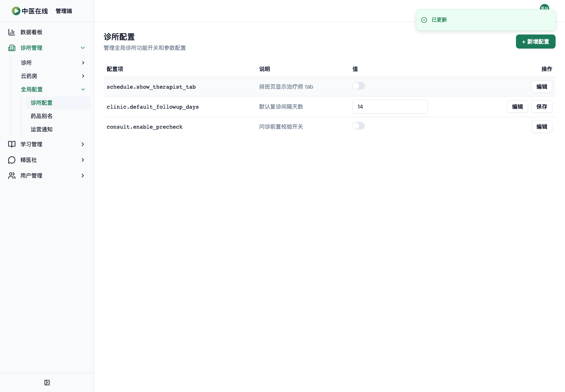Viewport: 565px width, 392px height.
Task: Click the 说明 column header
Action: tap(264, 69)
